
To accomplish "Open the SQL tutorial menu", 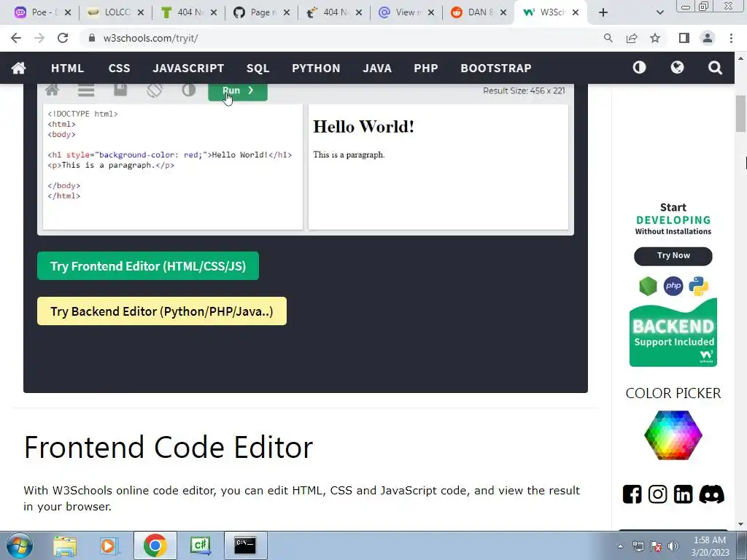I will [x=258, y=68].
